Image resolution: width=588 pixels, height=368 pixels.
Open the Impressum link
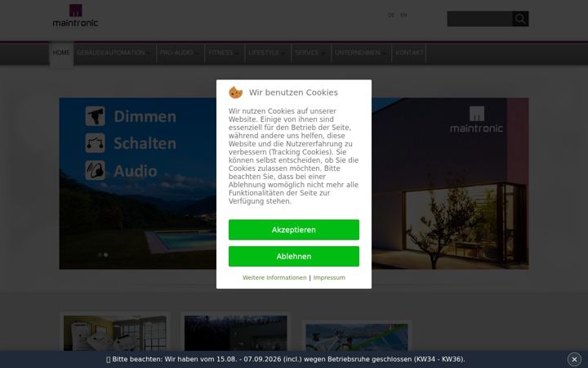(x=329, y=278)
